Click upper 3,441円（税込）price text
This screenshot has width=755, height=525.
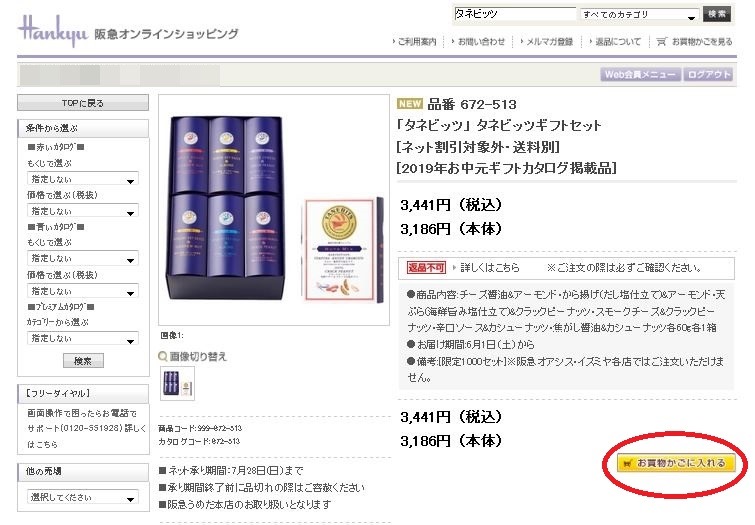[451, 205]
